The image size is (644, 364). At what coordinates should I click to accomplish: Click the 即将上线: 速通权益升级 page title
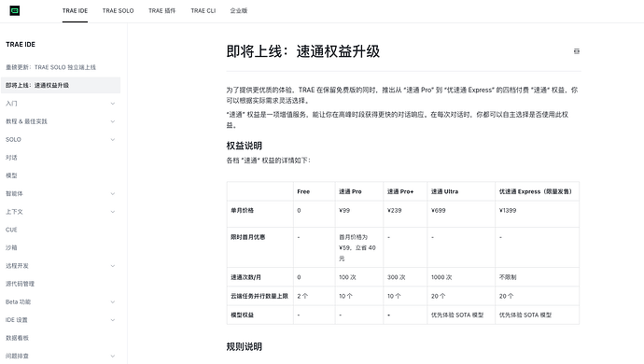click(303, 51)
